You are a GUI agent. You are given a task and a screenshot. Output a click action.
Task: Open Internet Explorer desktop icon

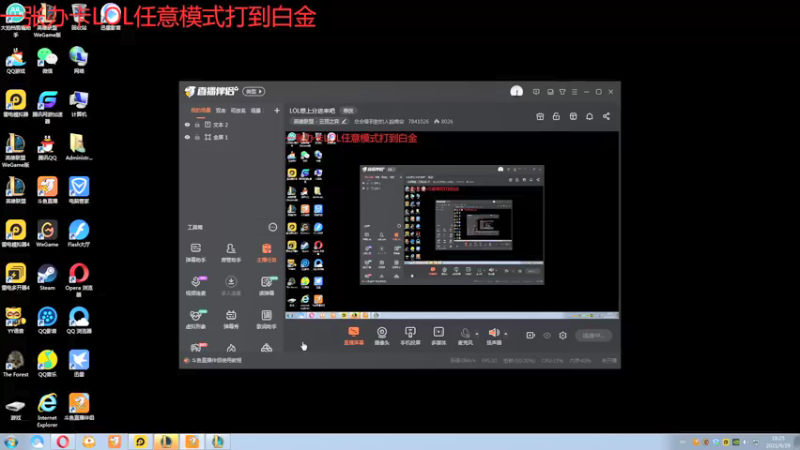(47, 410)
